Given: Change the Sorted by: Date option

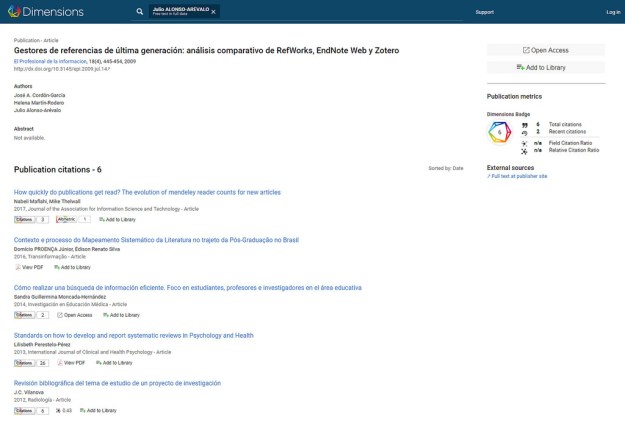Looking at the screenshot, I should 446,168.
